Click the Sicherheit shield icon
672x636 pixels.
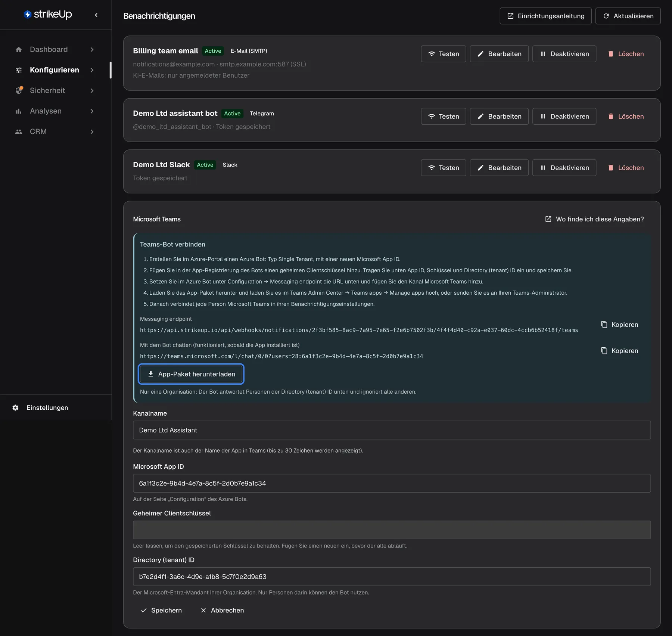(19, 91)
